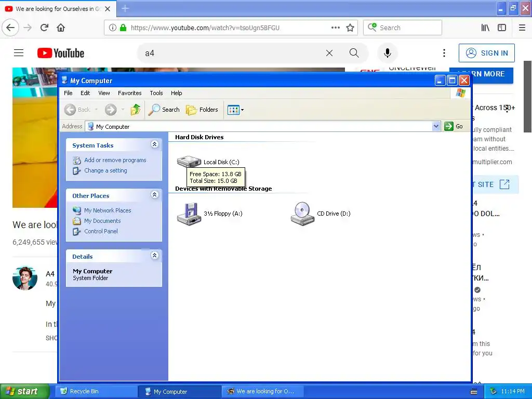Image resolution: width=532 pixels, height=399 pixels.
Task: Open the Firefox Library icon
Action: [x=485, y=28]
